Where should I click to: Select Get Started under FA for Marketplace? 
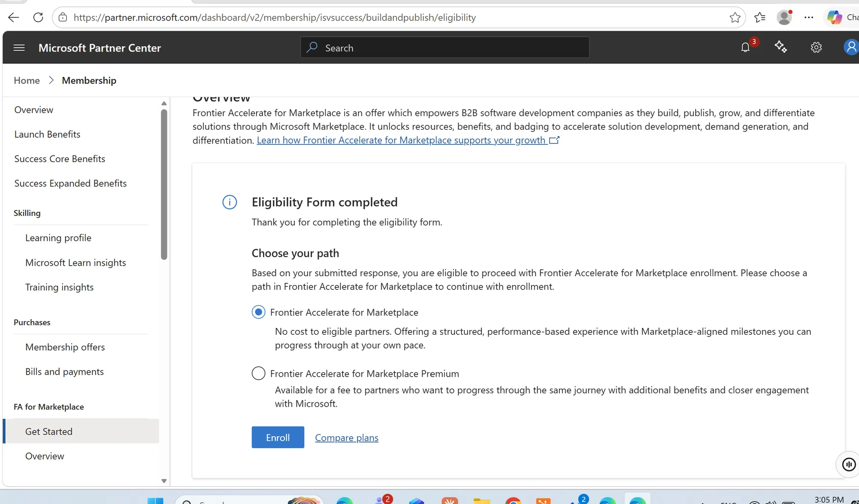pyautogui.click(x=81, y=431)
